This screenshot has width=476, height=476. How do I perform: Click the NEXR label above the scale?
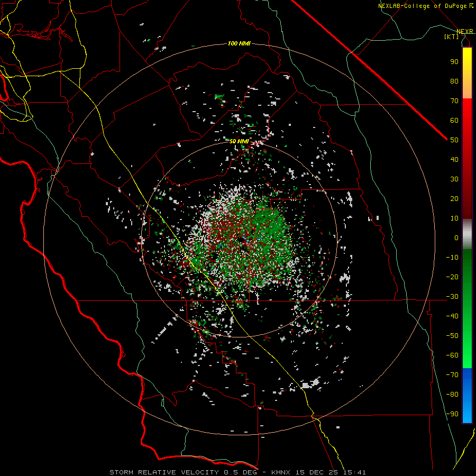[464, 31]
